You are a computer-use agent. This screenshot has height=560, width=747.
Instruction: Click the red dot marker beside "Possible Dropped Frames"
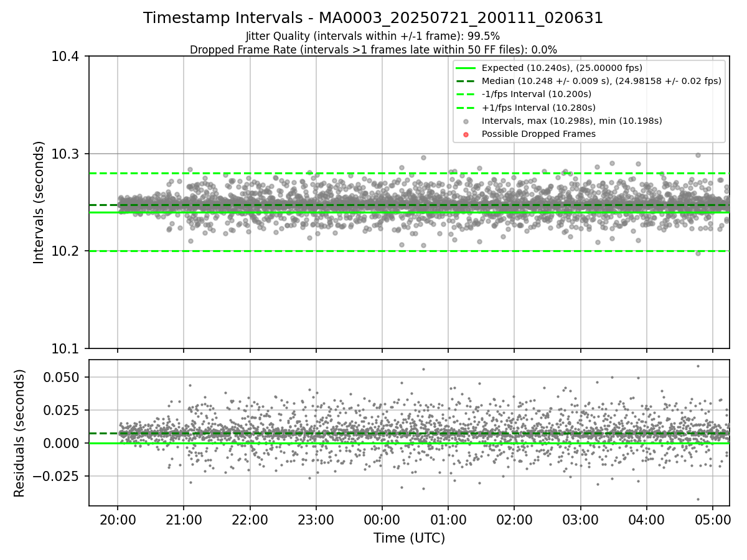466,134
